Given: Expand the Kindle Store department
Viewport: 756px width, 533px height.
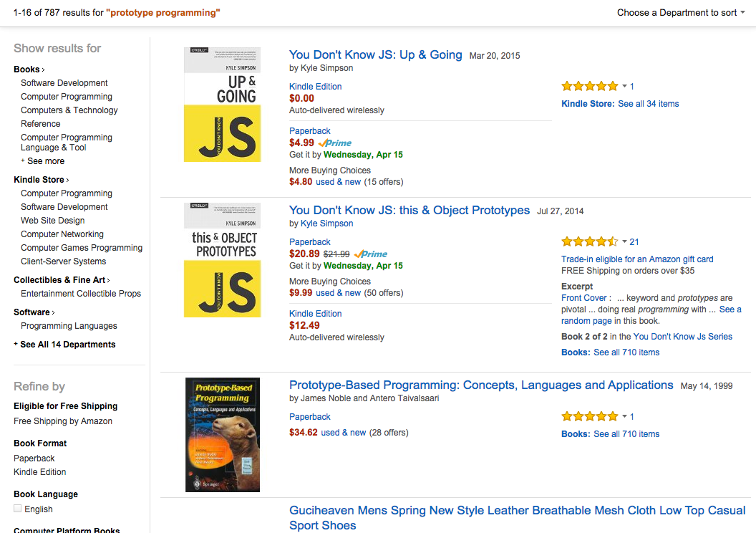Looking at the screenshot, I should [41, 179].
